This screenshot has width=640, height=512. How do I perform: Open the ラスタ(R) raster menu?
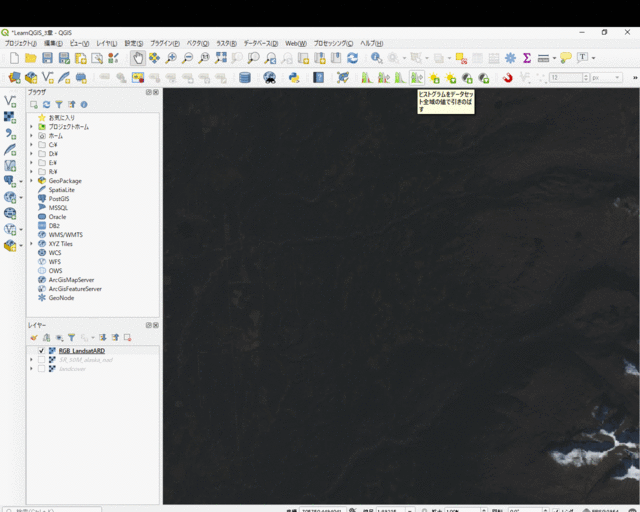pyautogui.click(x=226, y=44)
